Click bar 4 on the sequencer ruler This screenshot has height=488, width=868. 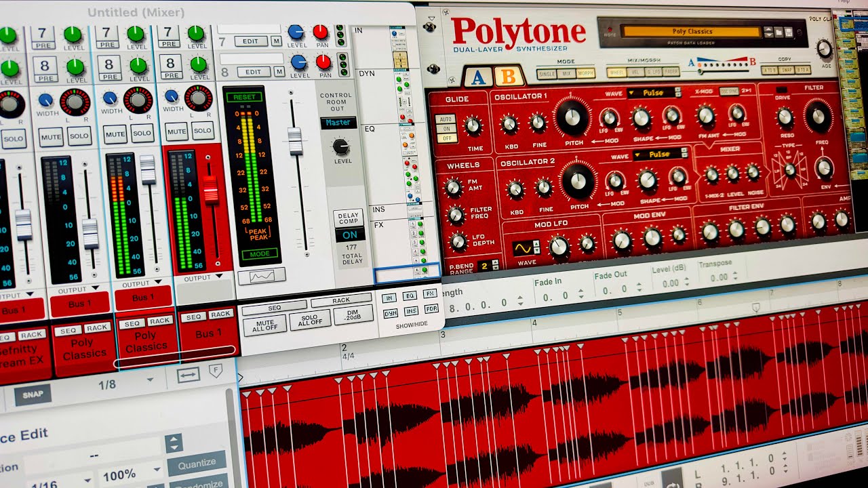[x=534, y=322]
